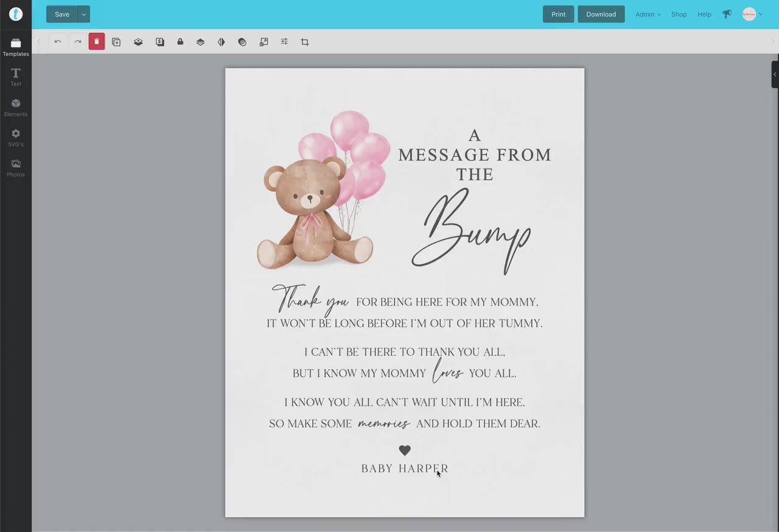Click the megaphone announcements icon
779x532 pixels.
click(x=727, y=14)
